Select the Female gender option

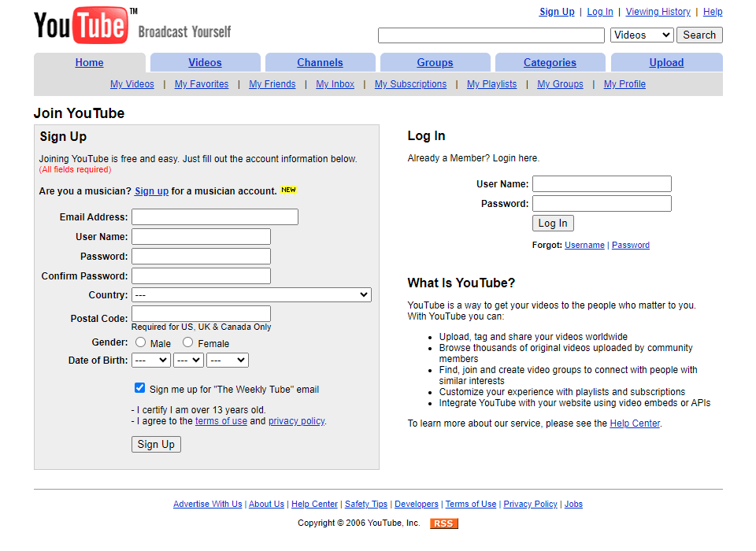coord(187,342)
